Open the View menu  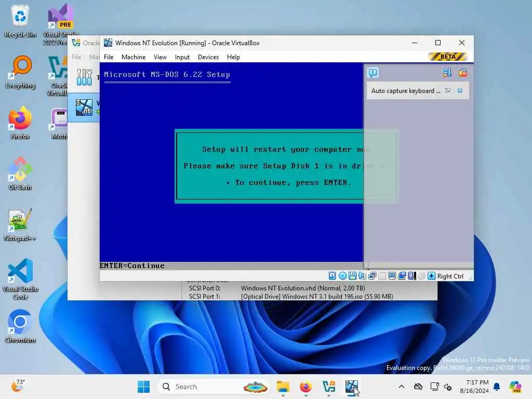(160, 57)
